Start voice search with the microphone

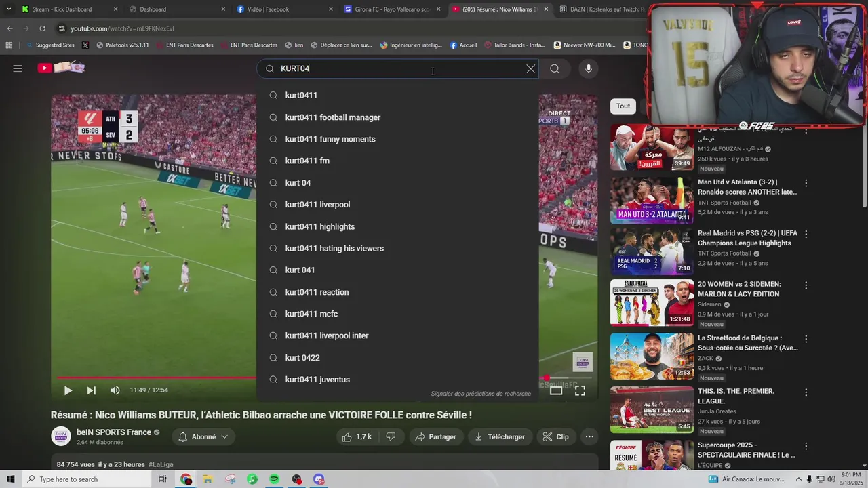coord(588,68)
